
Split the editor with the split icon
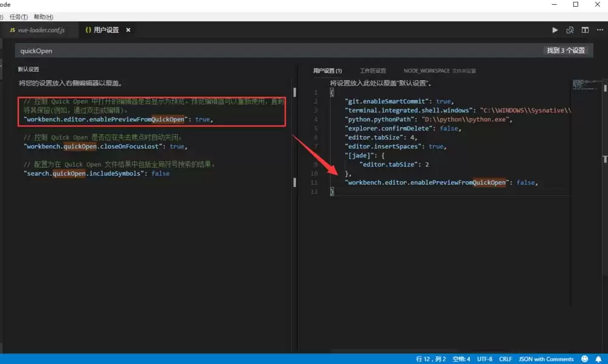click(585, 29)
